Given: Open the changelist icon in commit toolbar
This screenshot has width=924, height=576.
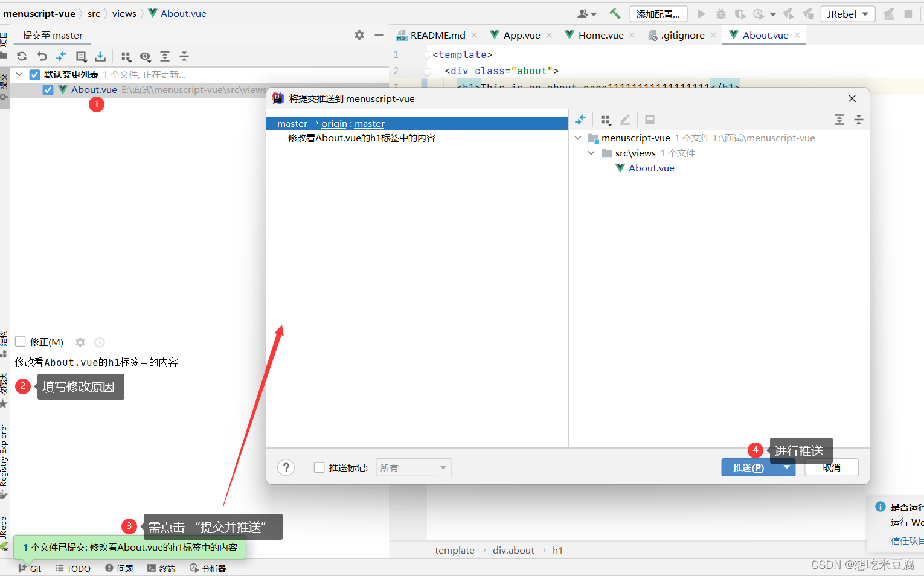Looking at the screenshot, I should tap(81, 56).
